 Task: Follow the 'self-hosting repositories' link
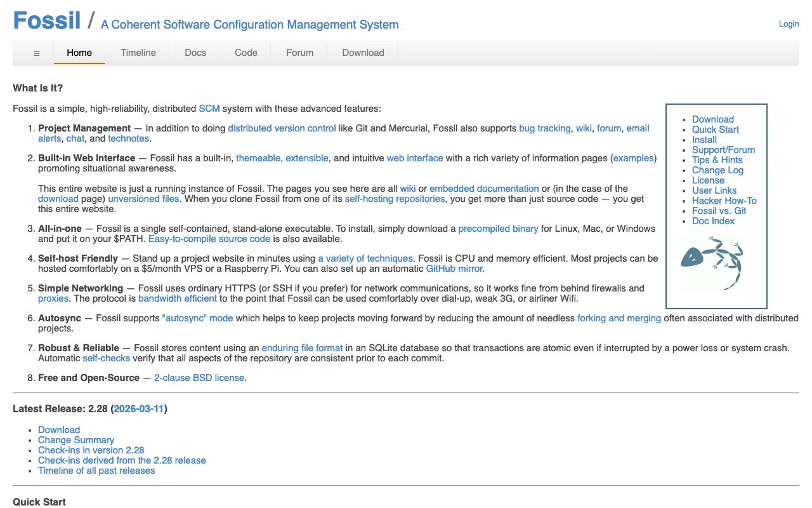396,199
